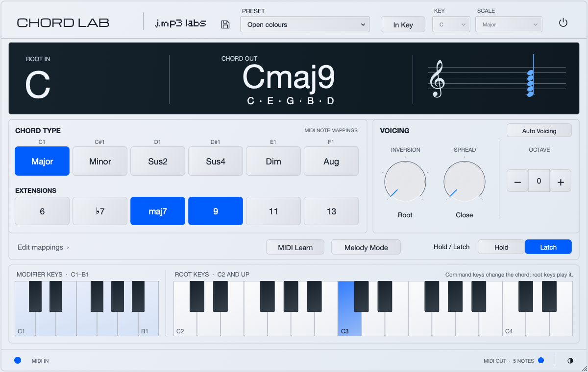Click the CHORD LAB title

[x=63, y=23]
